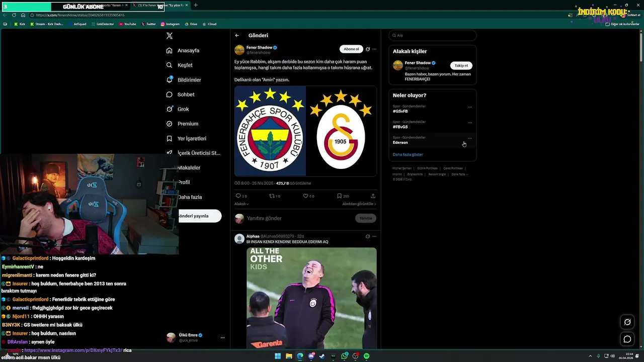The height and width of the screenshot is (362, 644).
Task: Open Makaleler from sidebar
Action: [x=189, y=168]
